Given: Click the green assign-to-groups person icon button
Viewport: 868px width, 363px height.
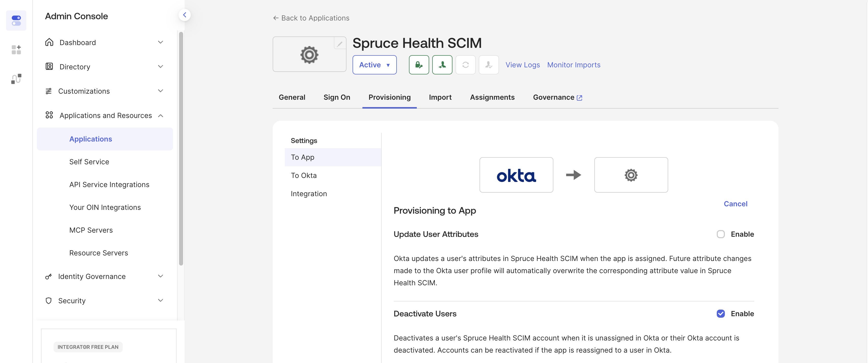Looking at the screenshot, I should pos(442,65).
